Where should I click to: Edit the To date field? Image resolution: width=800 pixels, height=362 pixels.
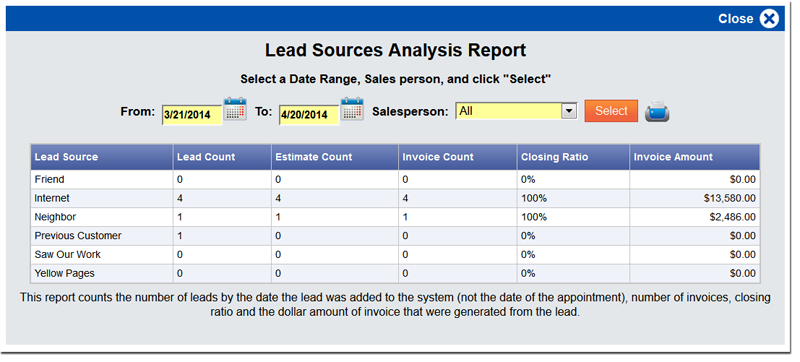coord(309,115)
